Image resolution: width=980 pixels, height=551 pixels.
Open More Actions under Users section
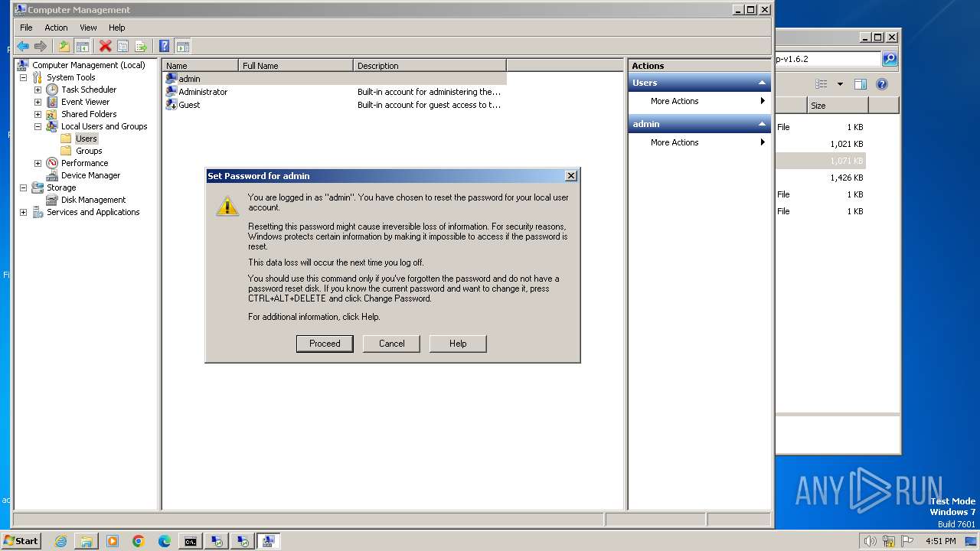(x=699, y=101)
